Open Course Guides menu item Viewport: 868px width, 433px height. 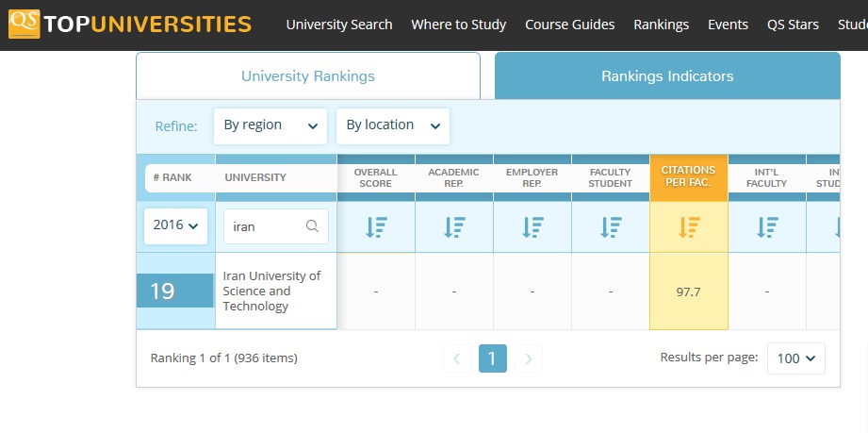(569, 25)
